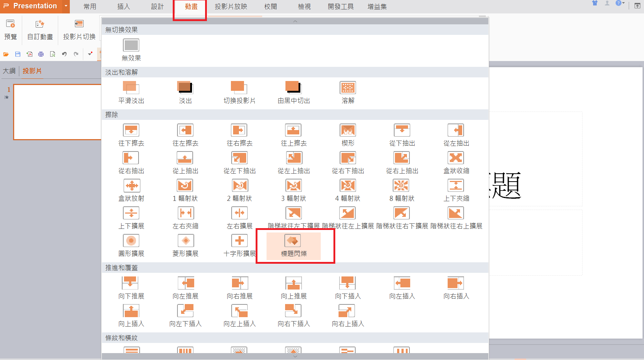Select the 往下擦去 wipe effect
The width and height of the screenshot is (644, 360).
tap(131, 135)
